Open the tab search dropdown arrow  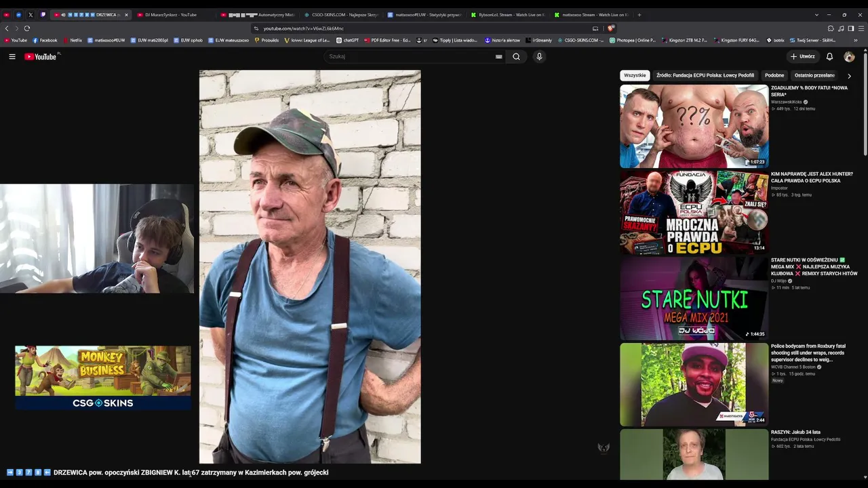(x=816, y=15)
